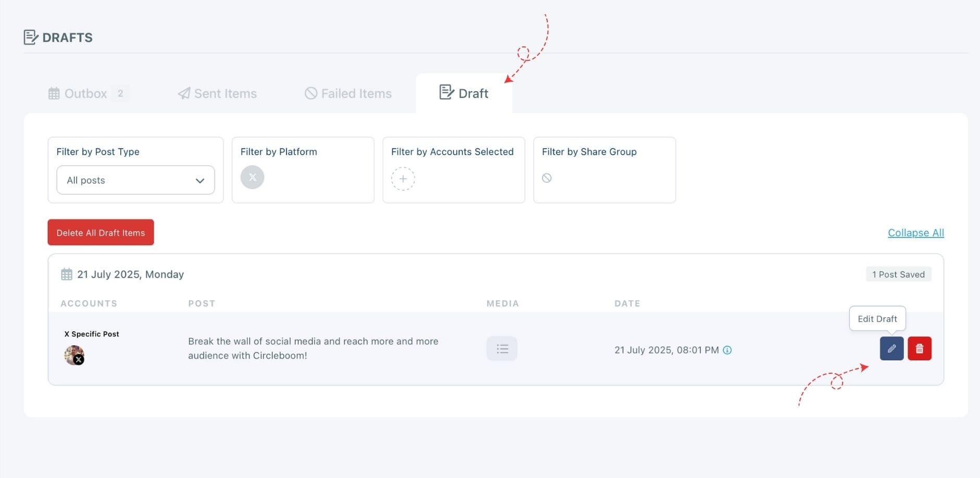Select the Edit Draft pencil icon
The width and height of the screenshot is (980, 478).
(891, 348)
